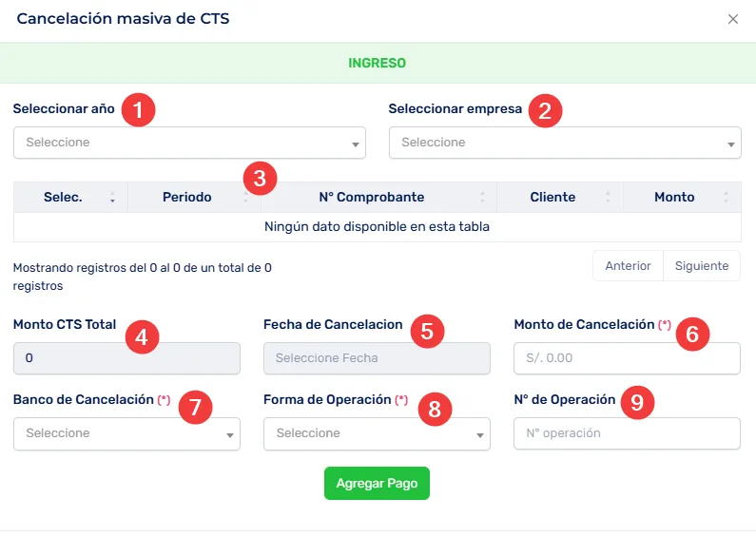Sort table by Monto column
Viewport: 756px width, 556px height.
point(674,197)
